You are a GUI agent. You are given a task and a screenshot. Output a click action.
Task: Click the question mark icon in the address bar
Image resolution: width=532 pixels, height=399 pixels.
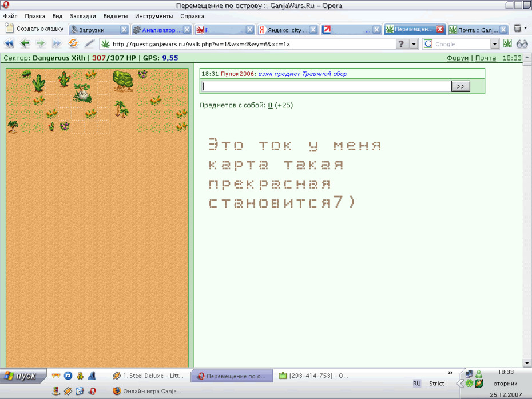point(401,44)
